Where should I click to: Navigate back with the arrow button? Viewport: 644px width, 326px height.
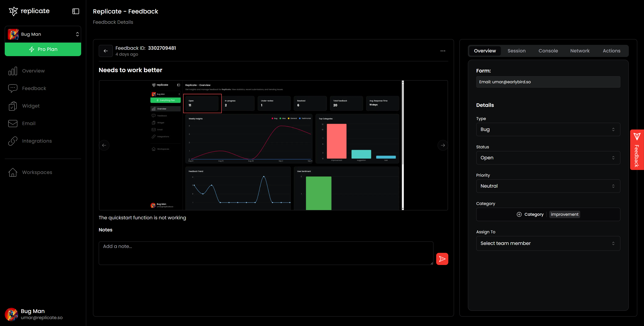point(105,51)
